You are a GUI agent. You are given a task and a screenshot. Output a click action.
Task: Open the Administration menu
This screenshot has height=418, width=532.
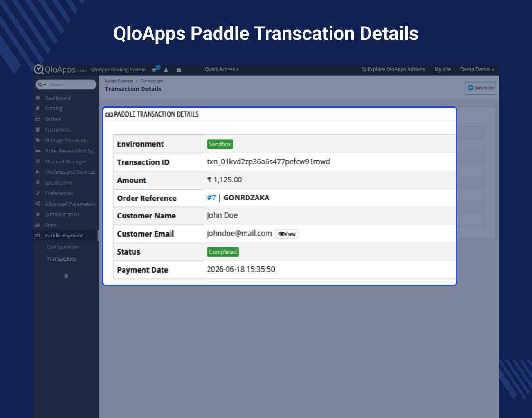pos(62,214)
